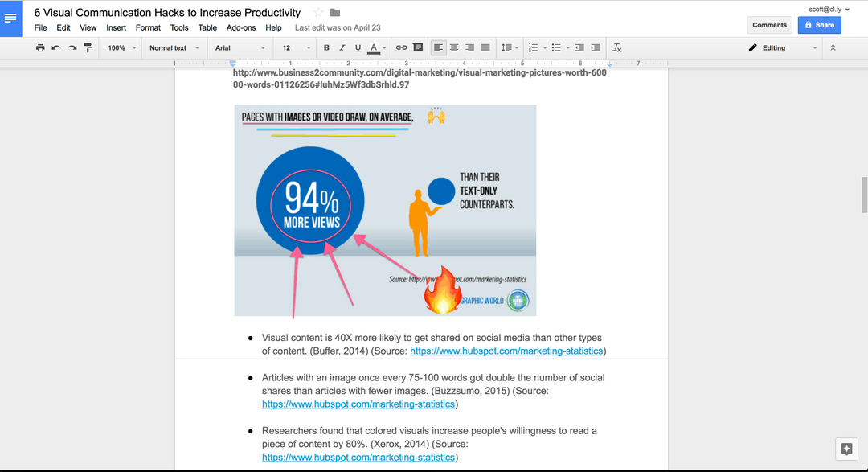Screen dimensions: 868x472
Task: Open the line spacing options
Action: [x=510, y=48]
